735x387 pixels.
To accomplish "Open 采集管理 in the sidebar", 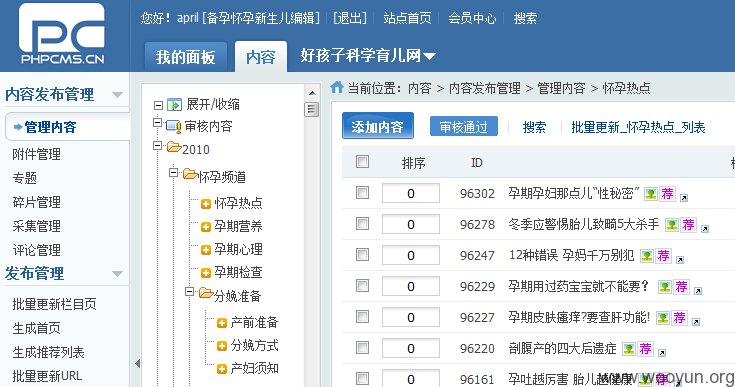I will [37, 226].
